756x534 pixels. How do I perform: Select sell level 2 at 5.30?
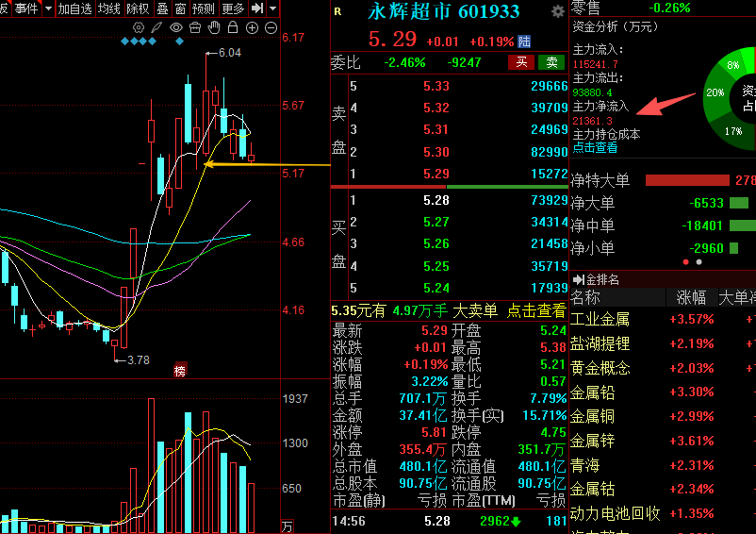point(458,152)
